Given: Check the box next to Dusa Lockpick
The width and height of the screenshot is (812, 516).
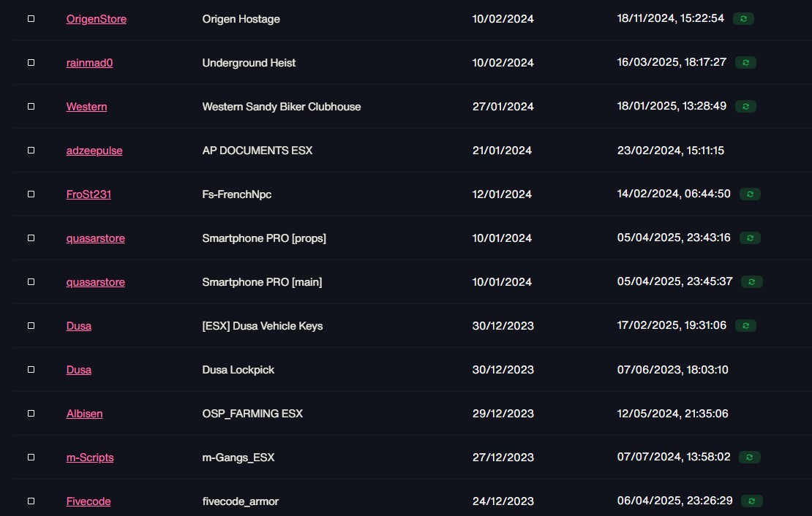Looking at the screenshot, I should pyautogui.click(x=31, y=370).
